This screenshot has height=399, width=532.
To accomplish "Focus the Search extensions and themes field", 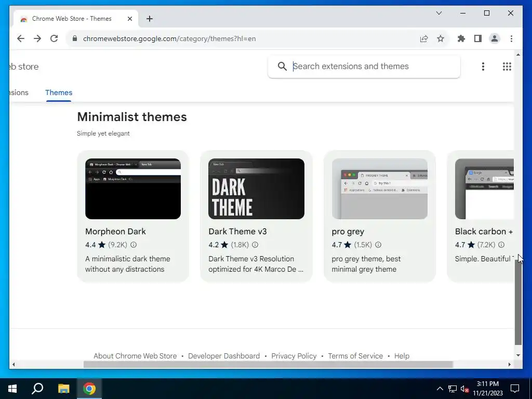I will [x=364, y=66].
